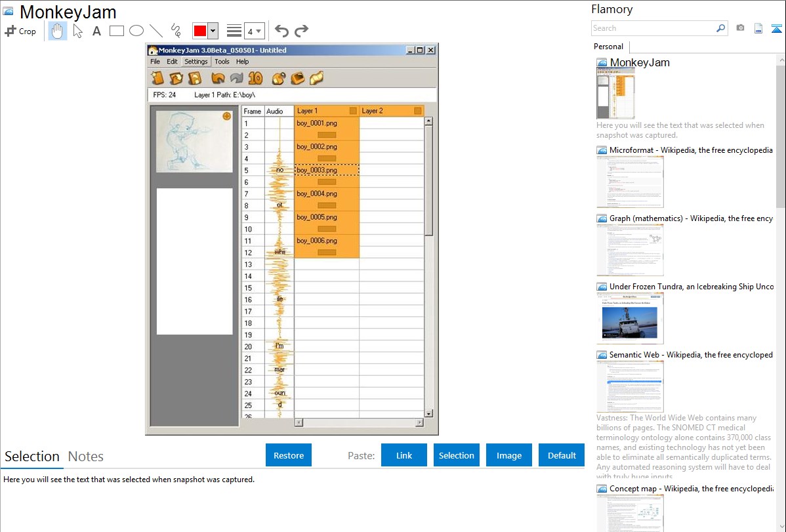
Task: Click MonkeyJam's open-file toolbar icon
Action: click(x=176, y=77)
